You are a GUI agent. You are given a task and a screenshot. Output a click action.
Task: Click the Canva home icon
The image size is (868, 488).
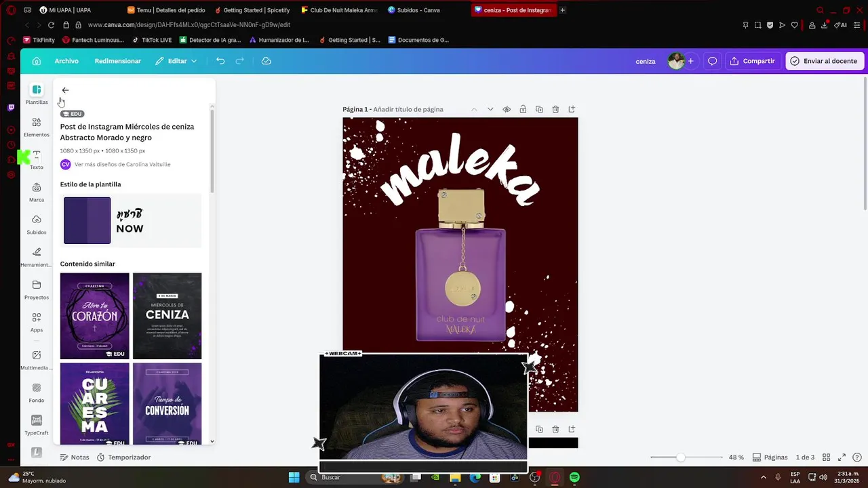(x=37, y=61)
